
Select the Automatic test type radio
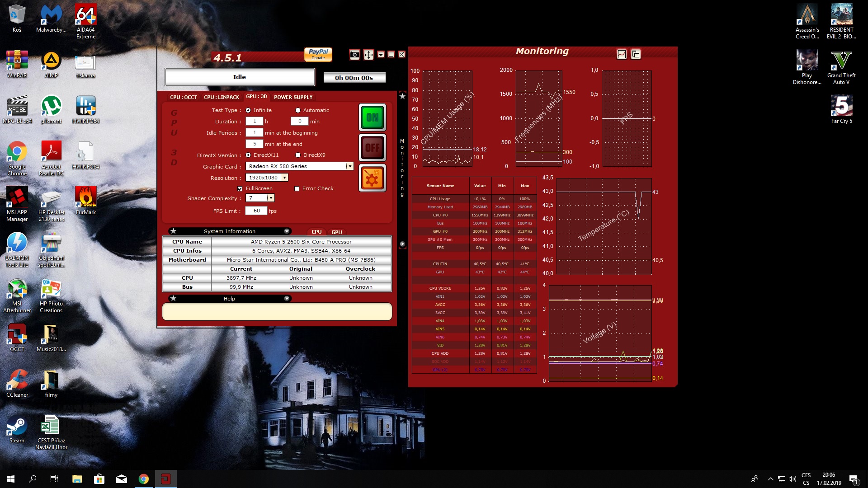click(298, 110)
